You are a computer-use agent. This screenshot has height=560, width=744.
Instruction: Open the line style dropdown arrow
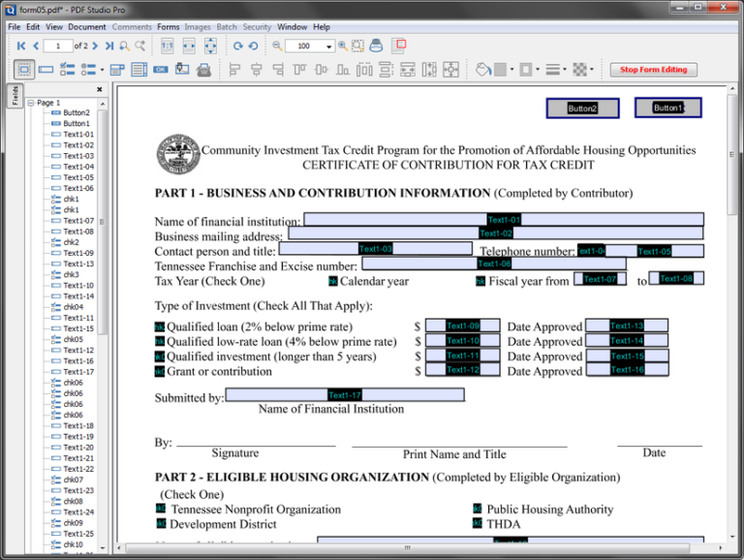click(x=565, y=70)
